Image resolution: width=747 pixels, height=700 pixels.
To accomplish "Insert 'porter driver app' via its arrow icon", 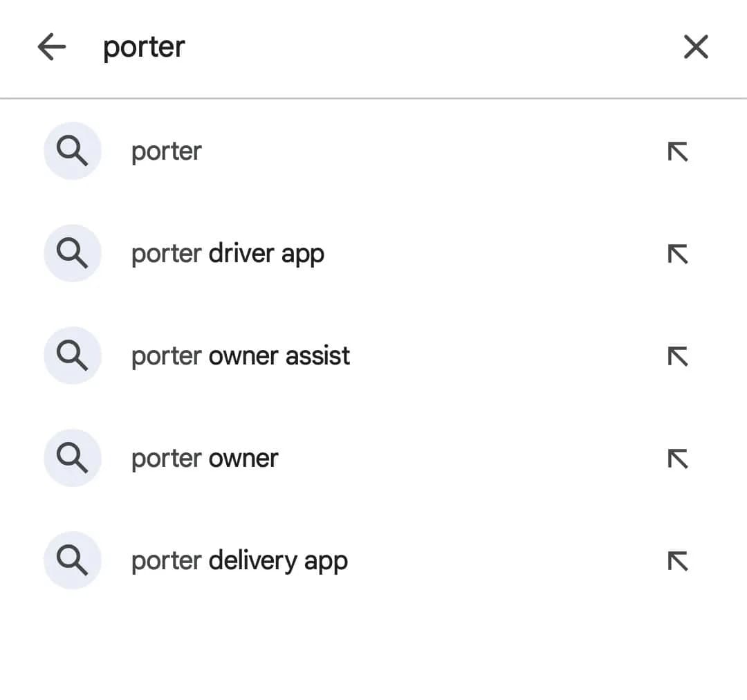I will 677,254.
